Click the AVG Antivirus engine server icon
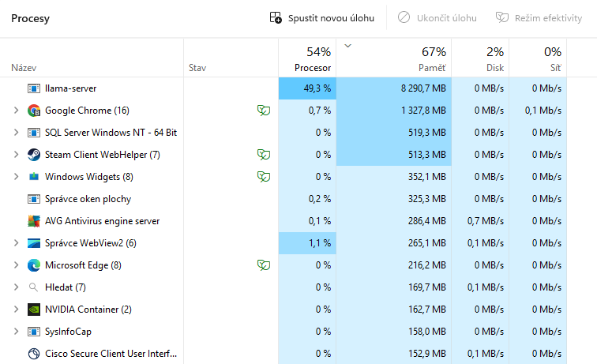This screenshot has height=364, width=597. point(34,221)
